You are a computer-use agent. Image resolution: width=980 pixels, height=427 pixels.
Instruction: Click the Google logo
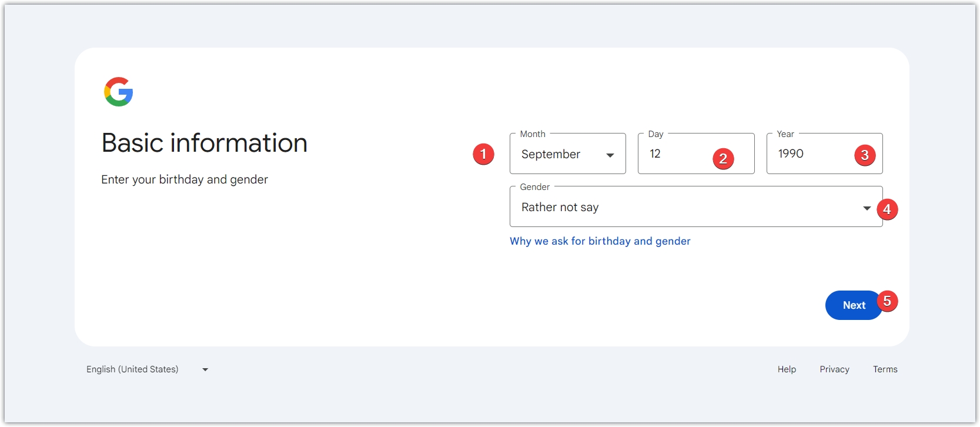point(119,92)
